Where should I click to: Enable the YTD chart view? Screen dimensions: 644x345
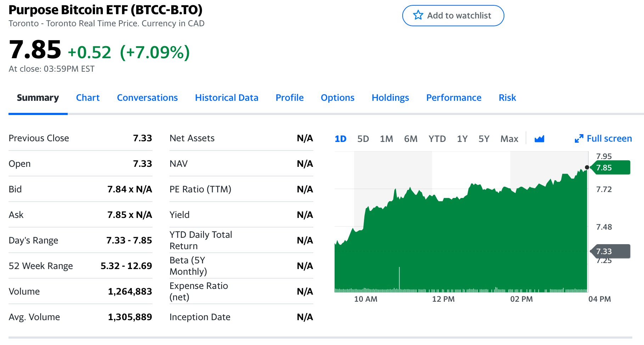tap(437, 139)
